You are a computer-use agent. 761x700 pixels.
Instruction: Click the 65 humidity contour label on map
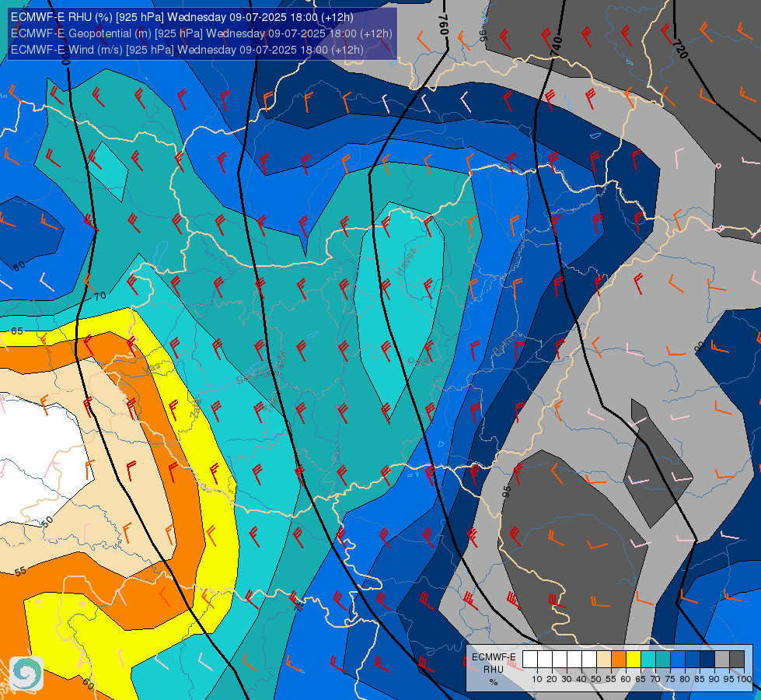17,331
